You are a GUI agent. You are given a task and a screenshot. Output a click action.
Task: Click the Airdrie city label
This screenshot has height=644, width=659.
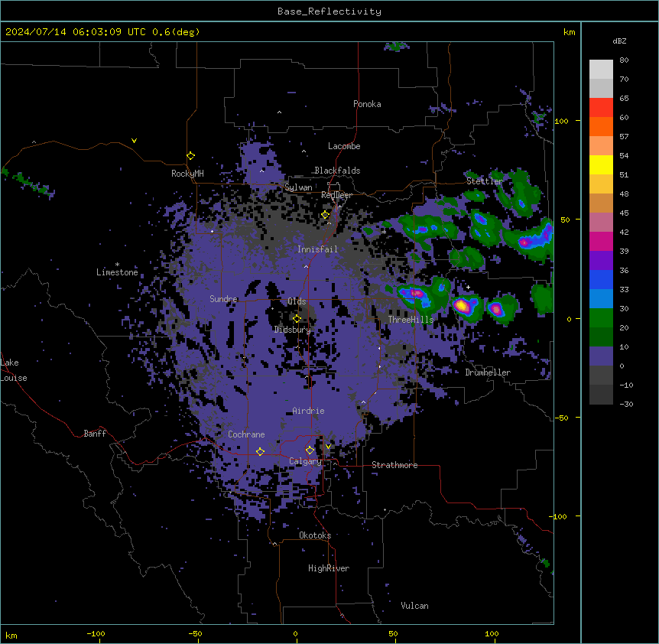coord(308,411)
